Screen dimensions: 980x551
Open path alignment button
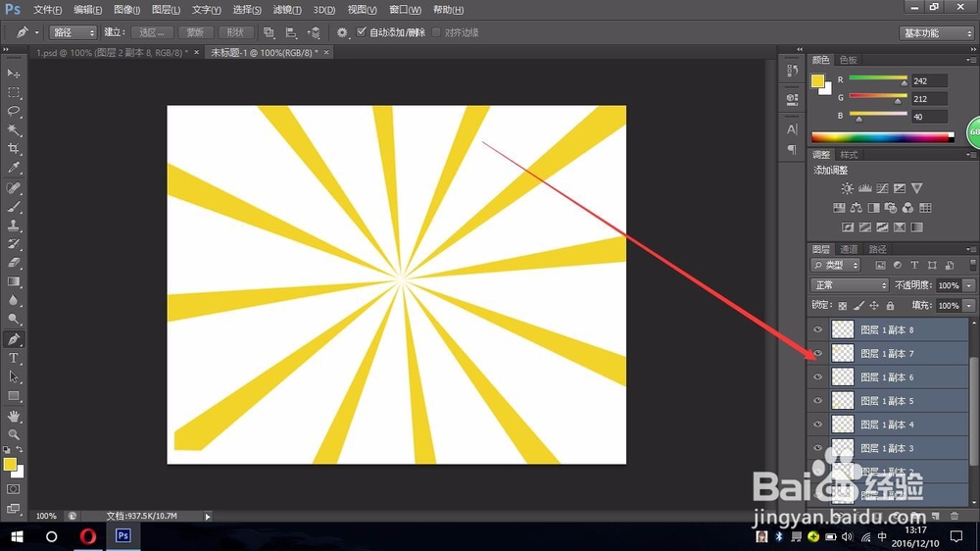tap(291, 32)
